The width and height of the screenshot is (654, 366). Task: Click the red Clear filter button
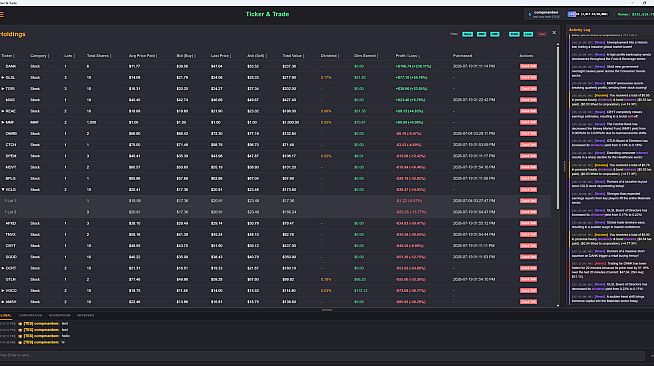point(541,34)
